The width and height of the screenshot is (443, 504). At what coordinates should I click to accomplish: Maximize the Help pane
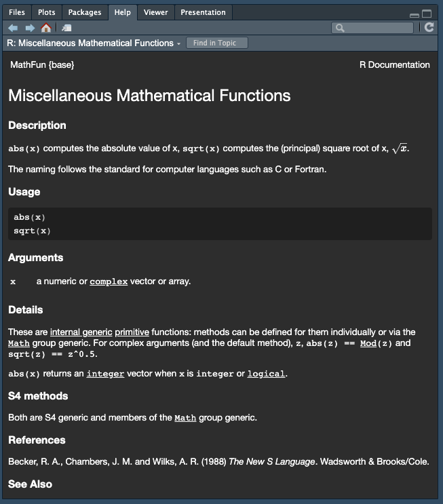[427, 14]
